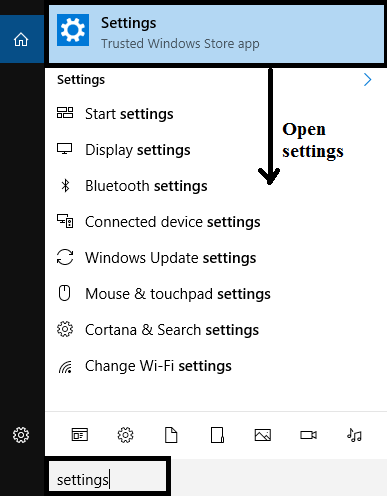Click the search box containing 'settings'
Screen dimensions: 387x496
[107, 476]
